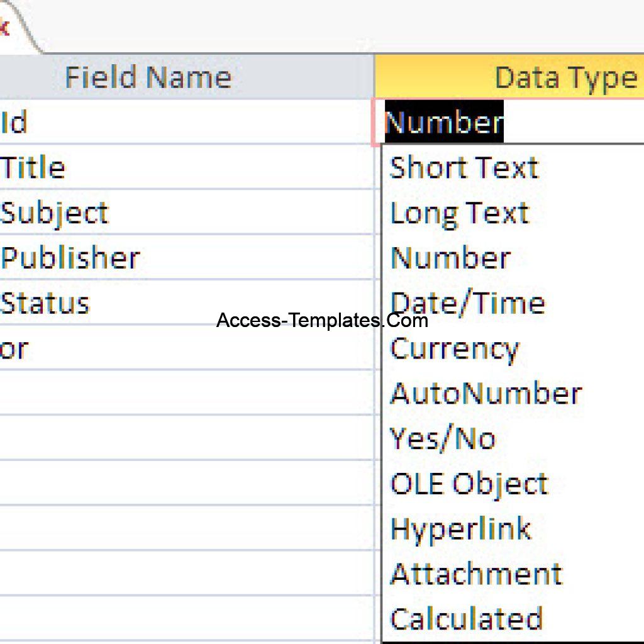Pick Attachment data type
The width and height of the screenshot is (644, 644).
[475, 573]
